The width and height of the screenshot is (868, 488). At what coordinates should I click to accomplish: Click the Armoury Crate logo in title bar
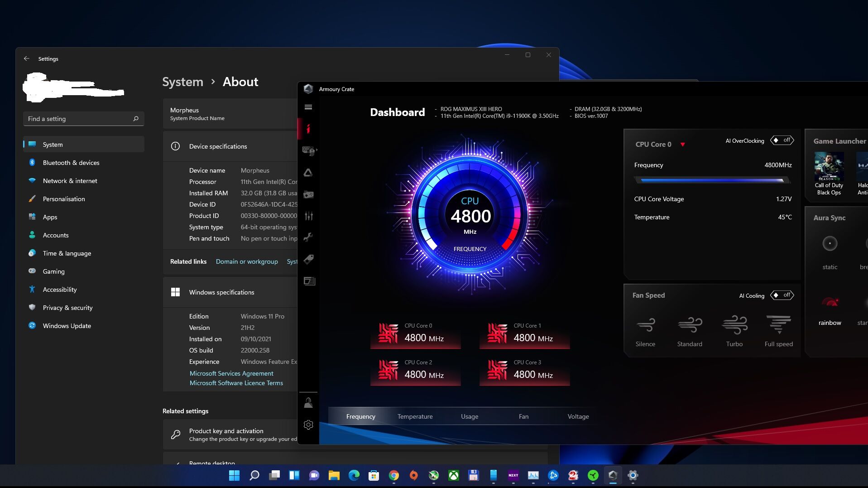coord(308,89)
